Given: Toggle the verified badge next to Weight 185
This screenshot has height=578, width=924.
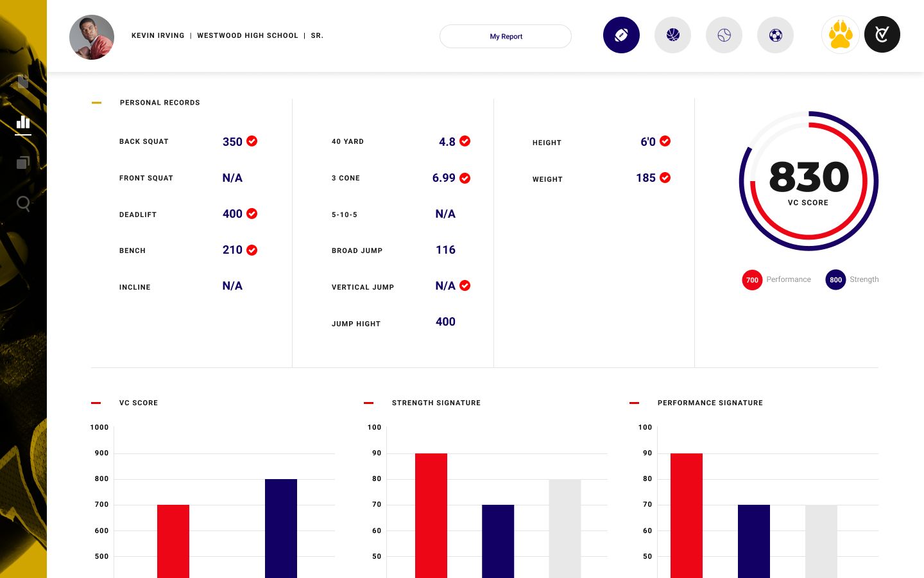Looking at the screenshot, I should pyautogui.click(x=665, y=178).
